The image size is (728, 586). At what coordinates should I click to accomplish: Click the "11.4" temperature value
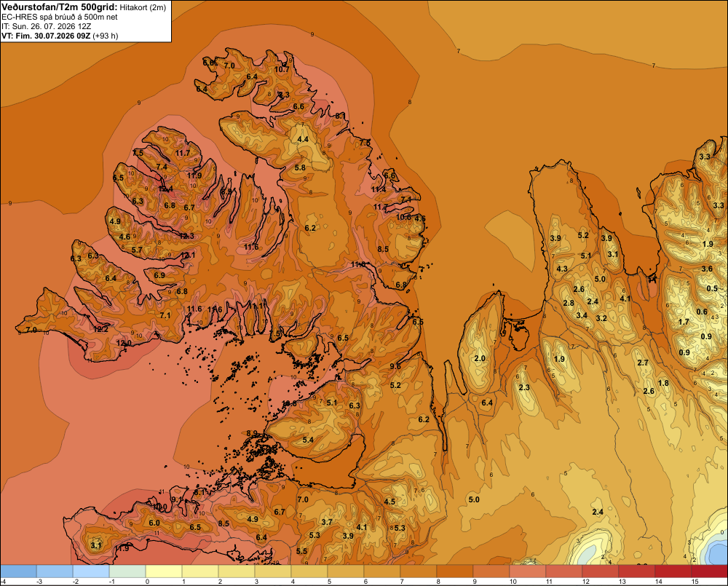click(379, 189)
